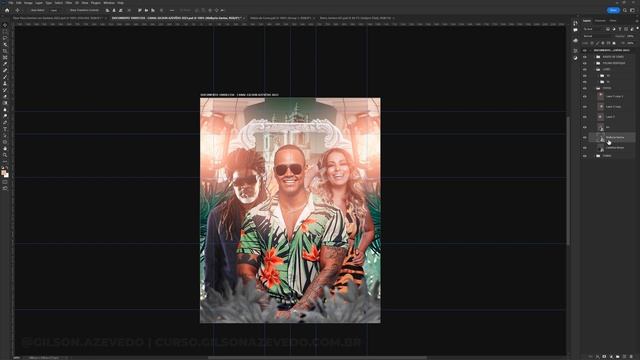Open the File menu
The width and height of the screenshot is (640, 360).
tap(11, 2)
